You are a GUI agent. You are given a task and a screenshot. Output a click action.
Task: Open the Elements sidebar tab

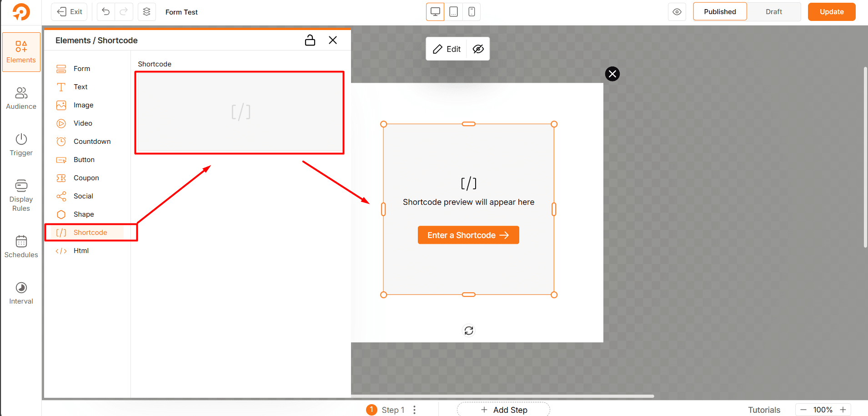[x=21, y=52]
